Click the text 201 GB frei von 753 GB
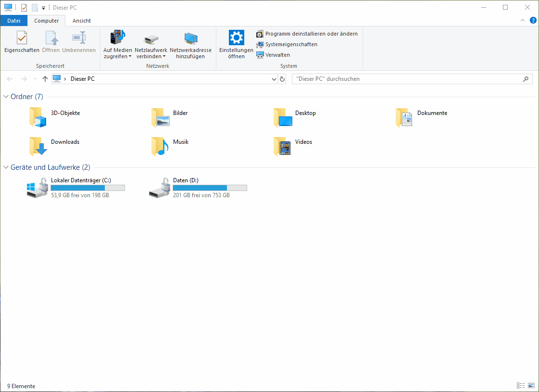539x392 pixels. [x=201, y=195]
